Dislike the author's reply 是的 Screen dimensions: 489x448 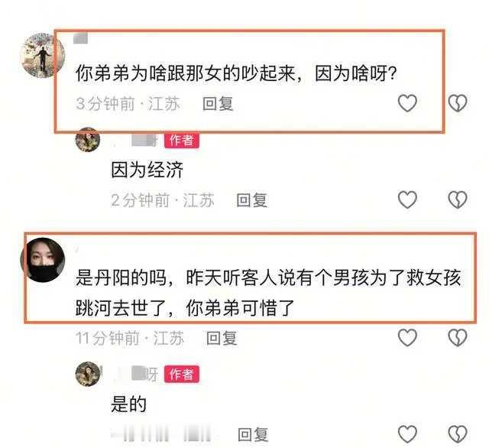pyautogui.click(x=458, y=434)
